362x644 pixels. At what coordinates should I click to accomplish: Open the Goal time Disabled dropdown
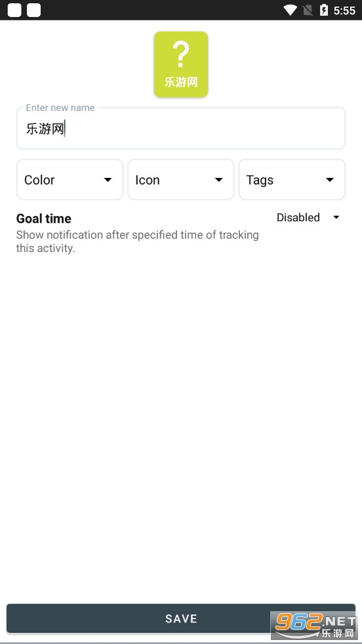click(x=308, y=217)
